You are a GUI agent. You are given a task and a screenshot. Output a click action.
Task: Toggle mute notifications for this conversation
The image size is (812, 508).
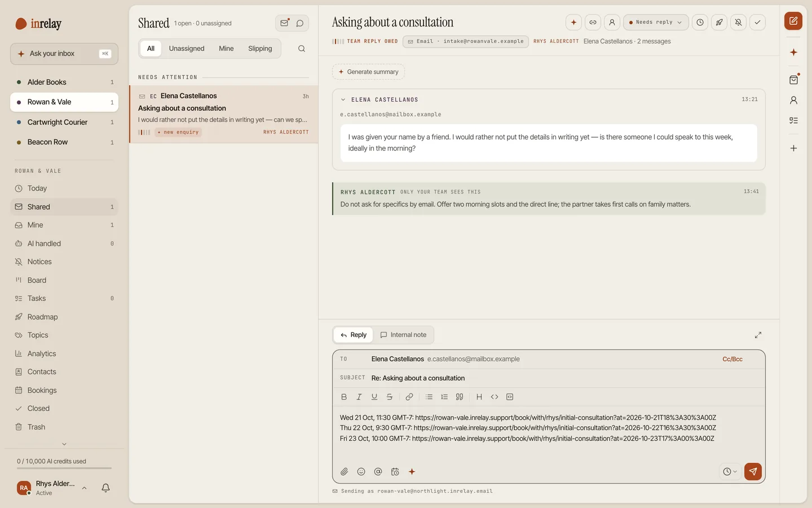738,23
